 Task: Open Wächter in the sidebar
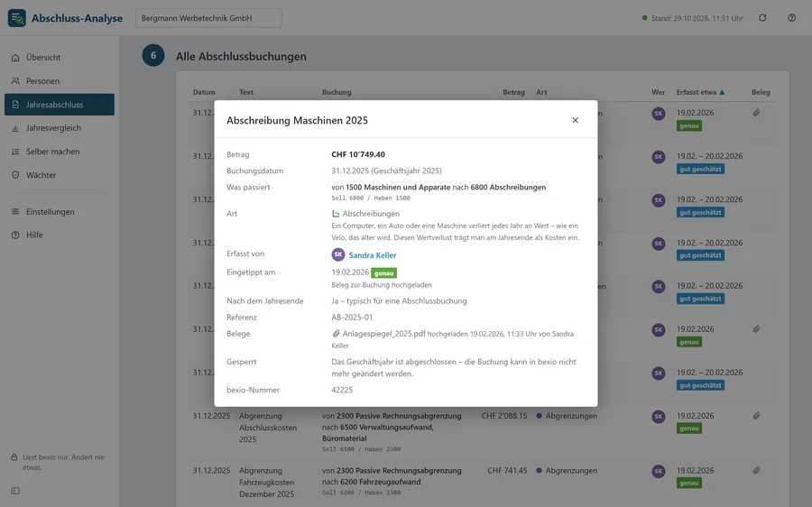click(x=60, y=175)
